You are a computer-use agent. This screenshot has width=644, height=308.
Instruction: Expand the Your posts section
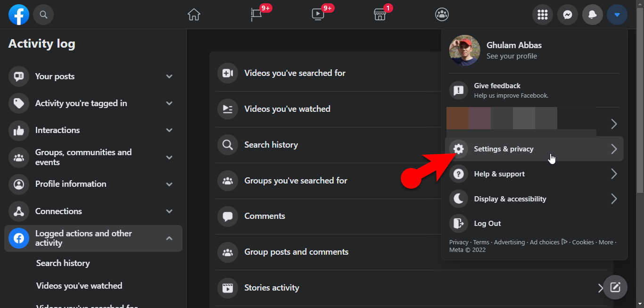(169, 76)
